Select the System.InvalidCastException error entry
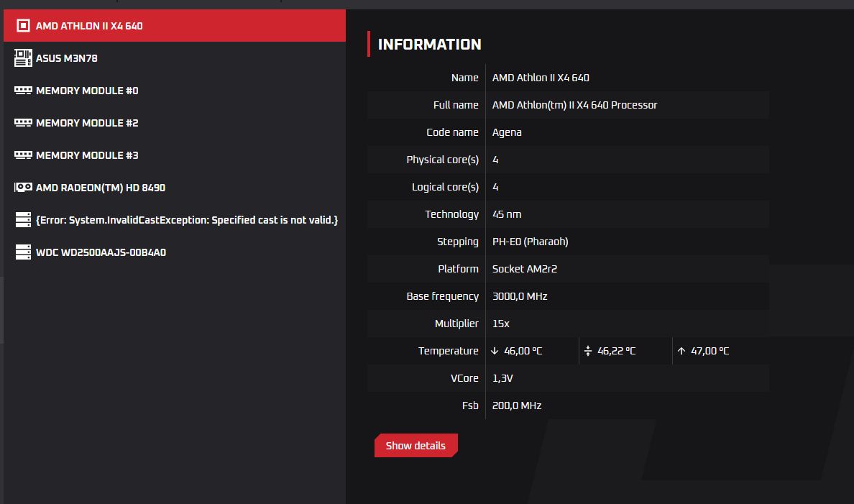Screen dimensions: 854x504 (174, 219)
